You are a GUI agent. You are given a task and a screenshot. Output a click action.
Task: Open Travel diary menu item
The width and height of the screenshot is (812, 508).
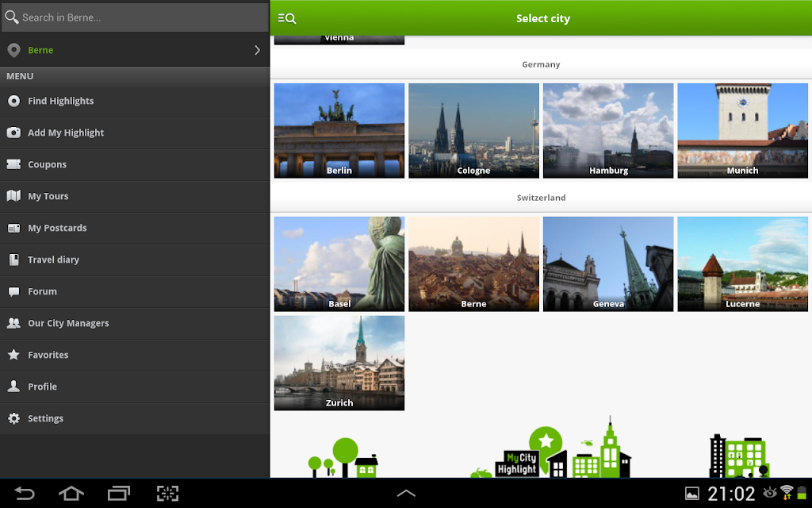click(135, 260)
